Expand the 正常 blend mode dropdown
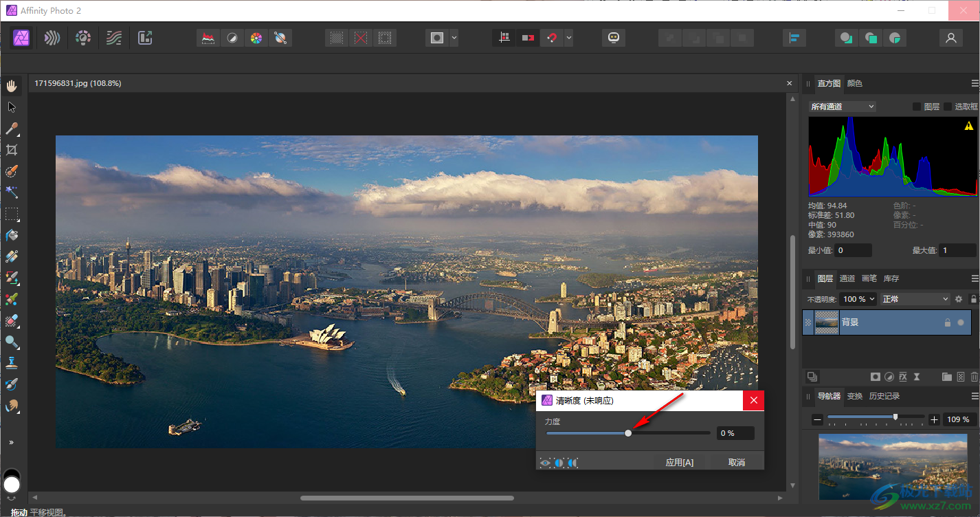This screenshot has width=980, height=517. pyautogui.click(x=915, y=299)
